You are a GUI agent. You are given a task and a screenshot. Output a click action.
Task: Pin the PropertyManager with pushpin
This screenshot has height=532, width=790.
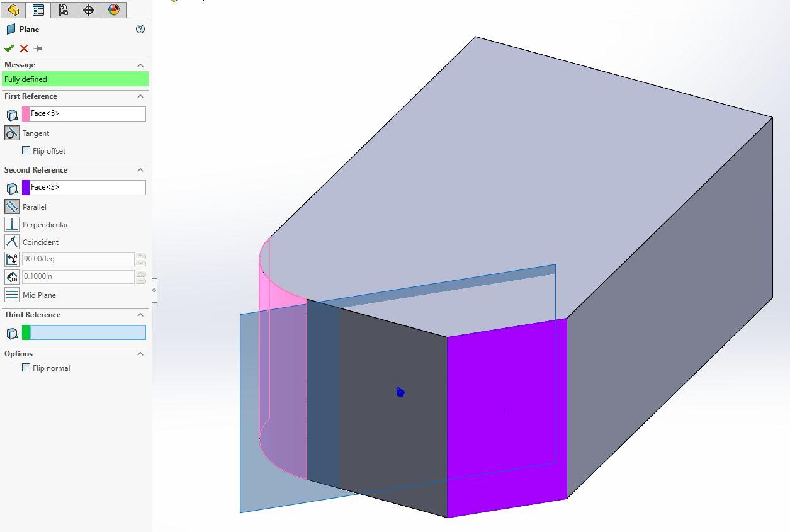coord(38,48)
